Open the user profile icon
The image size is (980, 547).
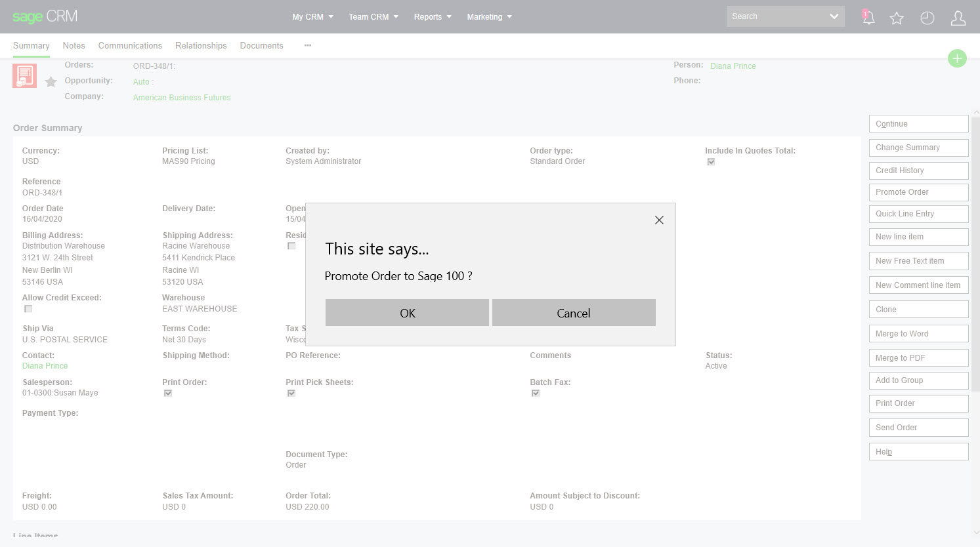[958, 18]
